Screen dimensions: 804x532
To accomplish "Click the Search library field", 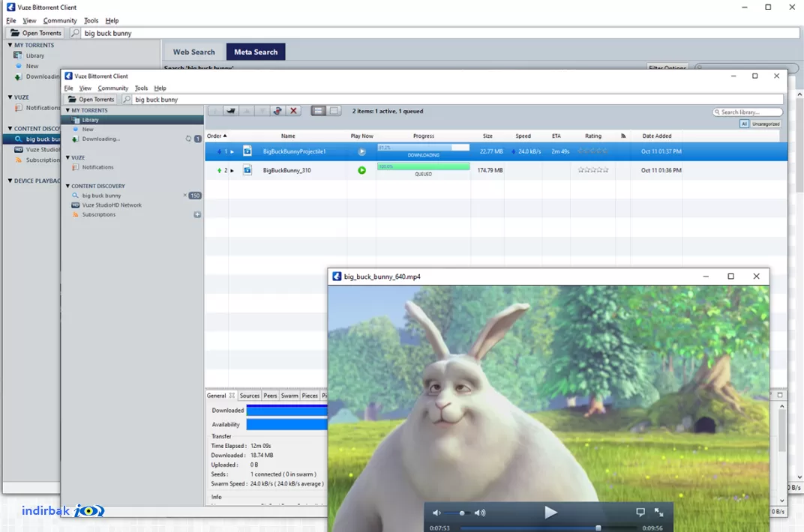I will [748, 112].
